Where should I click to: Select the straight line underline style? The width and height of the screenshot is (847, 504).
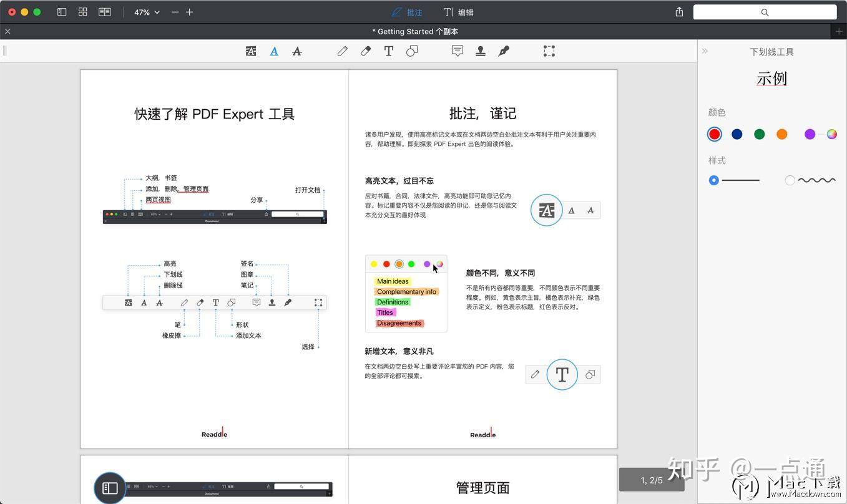[x=714, y=180]
